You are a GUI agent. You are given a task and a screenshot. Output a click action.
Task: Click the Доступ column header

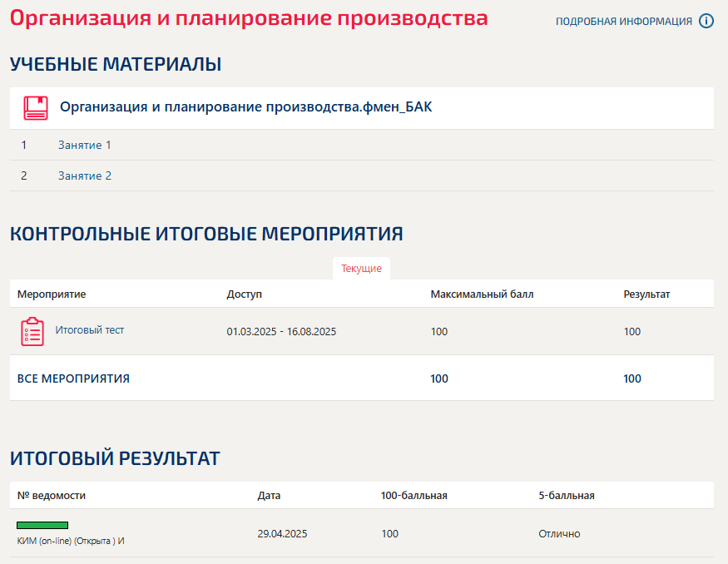pyautogui.click(x=244, y=294)
